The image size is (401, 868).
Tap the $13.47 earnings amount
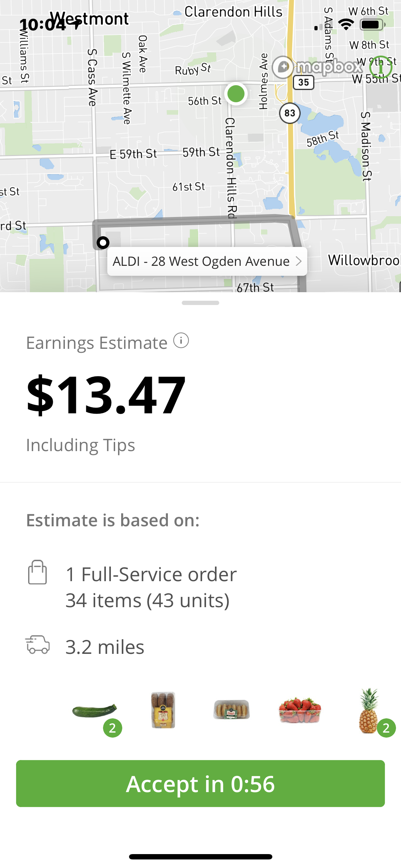(x=106, y=395)
